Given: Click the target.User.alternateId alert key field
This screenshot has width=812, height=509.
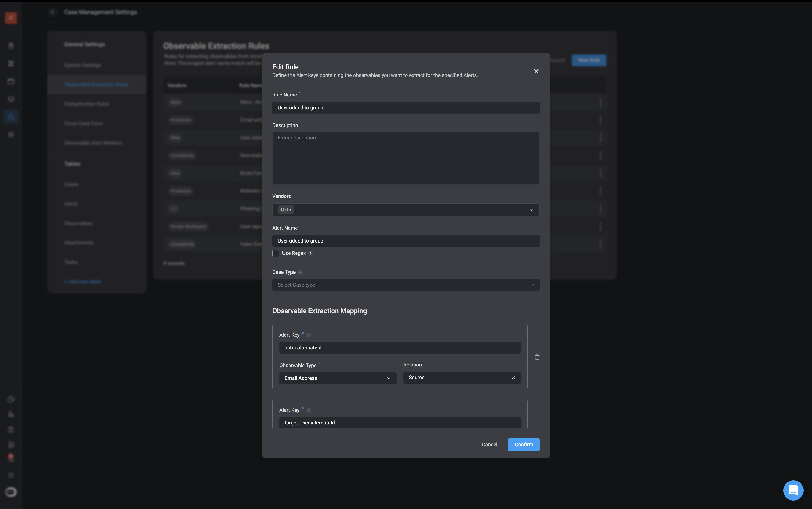Looking at the screenshot, I should (399, 422).
